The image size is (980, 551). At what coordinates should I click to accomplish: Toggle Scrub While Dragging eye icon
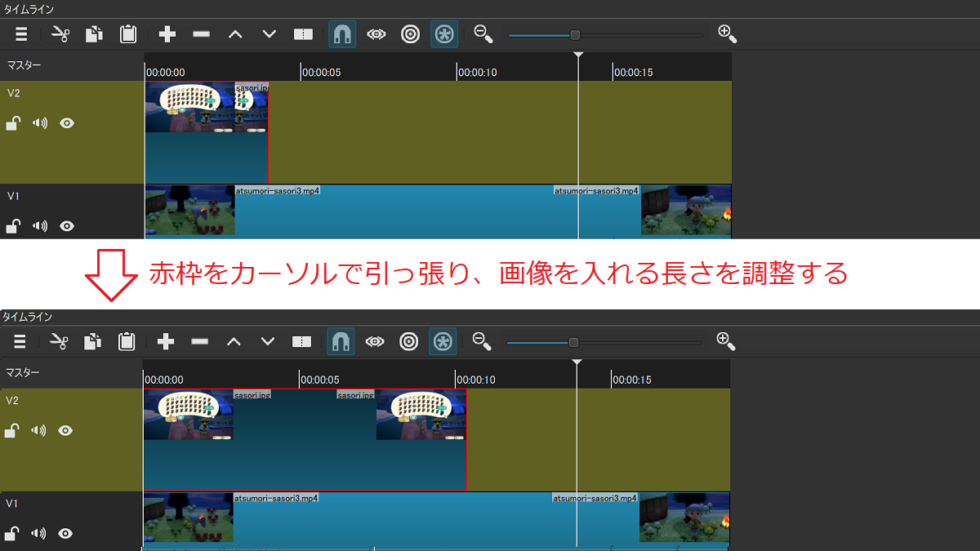point(376,33)
